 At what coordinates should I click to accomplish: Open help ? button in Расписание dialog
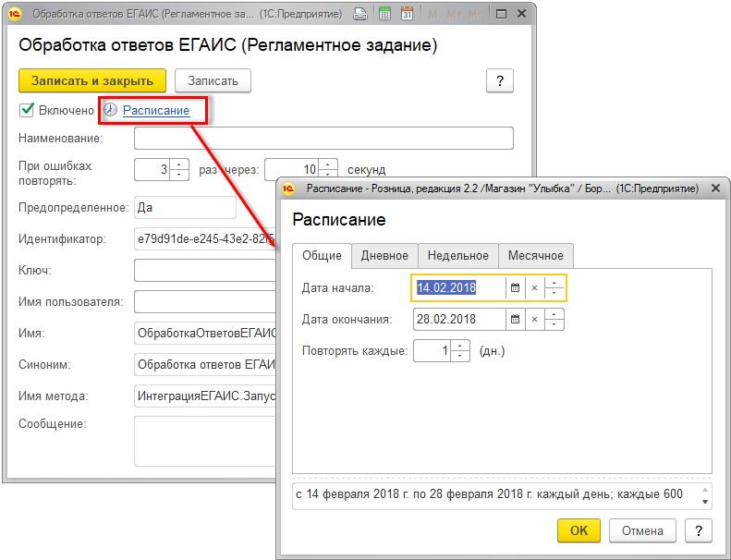tap(699, 530)
